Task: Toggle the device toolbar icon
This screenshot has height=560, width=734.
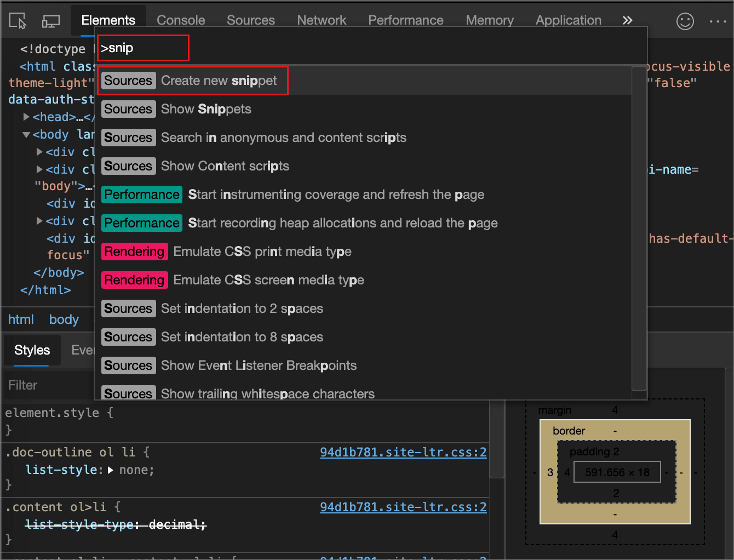Action: pyautogui.click(x=50, y=20)
